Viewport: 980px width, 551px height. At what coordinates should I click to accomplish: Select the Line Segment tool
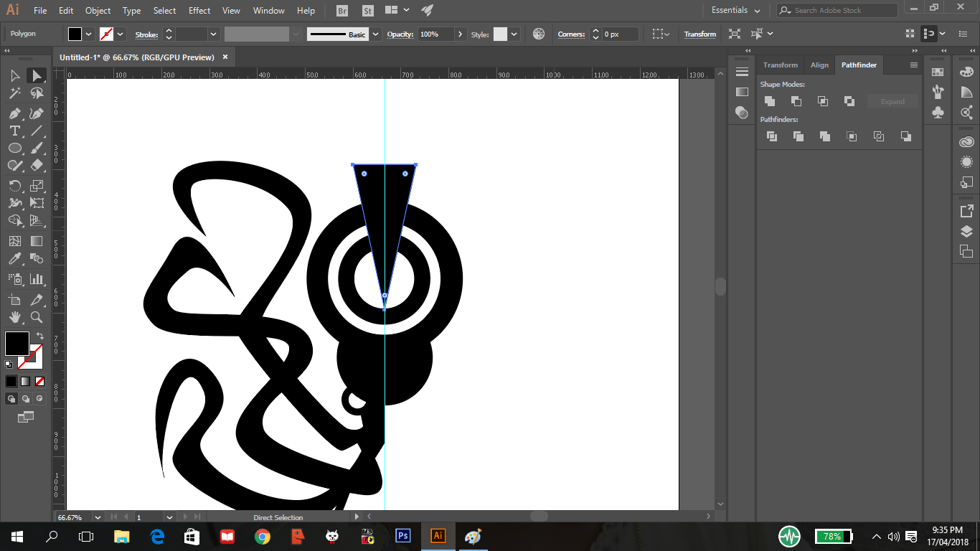tap(37, 131)
